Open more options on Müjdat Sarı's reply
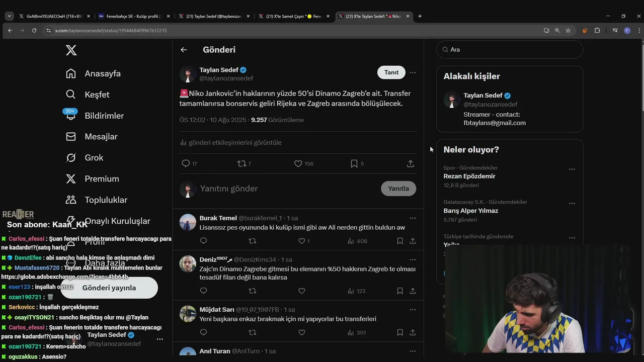Viewport: 644px width, 362px height. click(x=413, y=310)
